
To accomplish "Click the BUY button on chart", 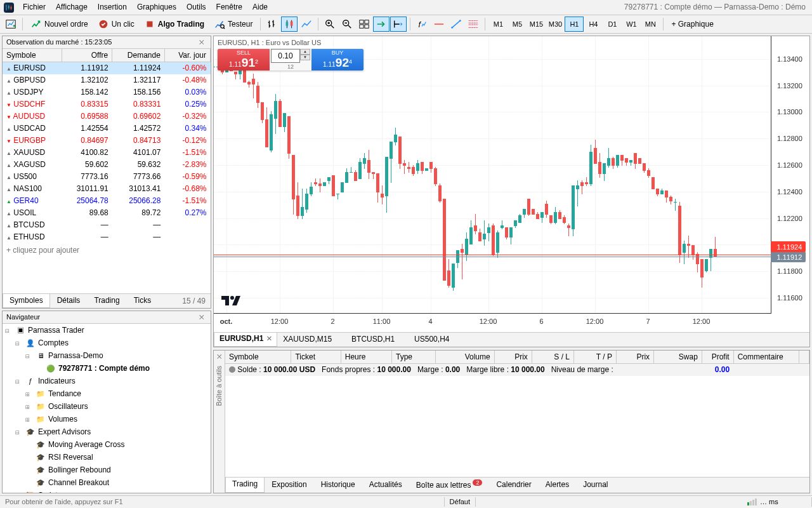I will (337, 60).
